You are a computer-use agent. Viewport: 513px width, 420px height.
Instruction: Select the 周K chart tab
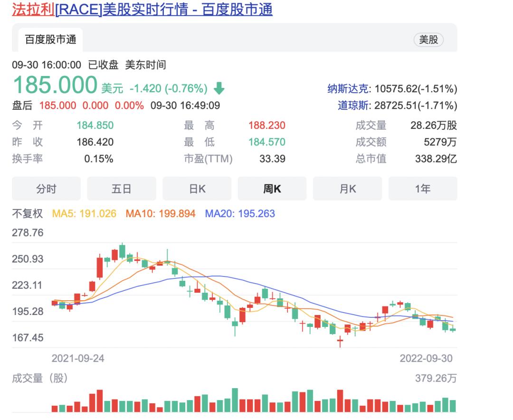pyautogui.click(x=272, y=189)
